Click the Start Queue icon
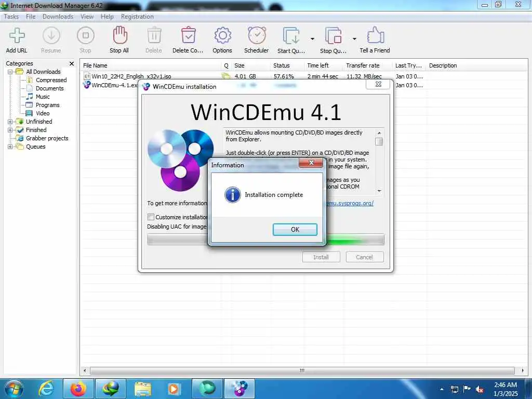This screenshot has height=399, width=532. coord(291,36)
